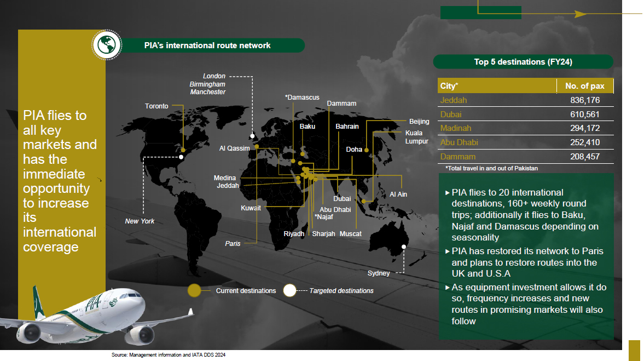This screenshot has height=361, width=644.
Task: Click the Source: Management information footnote
Action: pos(169,354)
